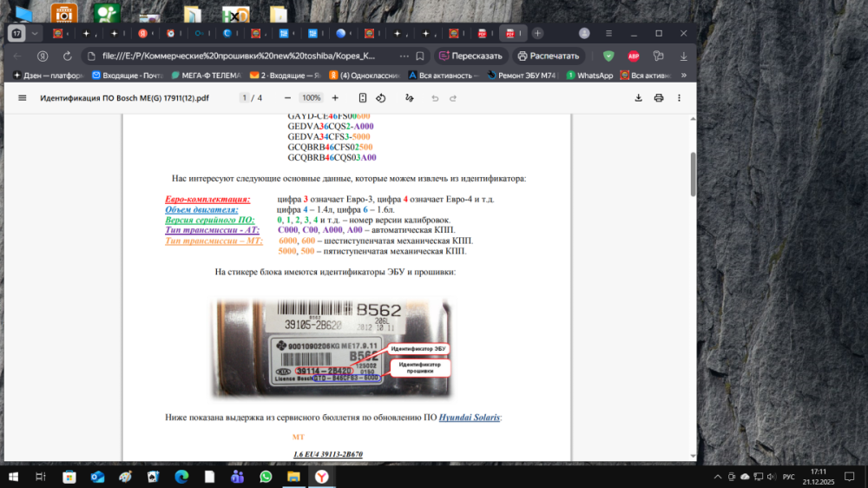Bookmark this page
868x488 pixels.
tap(420, 56)
